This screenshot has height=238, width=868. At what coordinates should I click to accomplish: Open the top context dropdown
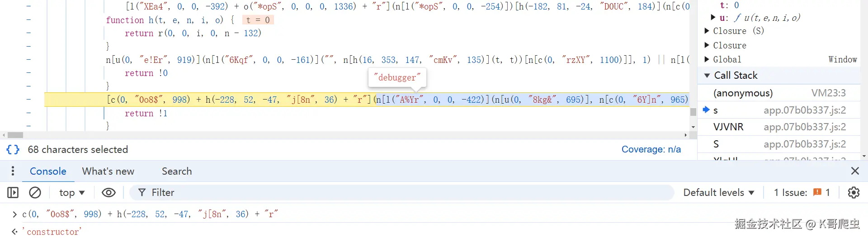point(72,193)
